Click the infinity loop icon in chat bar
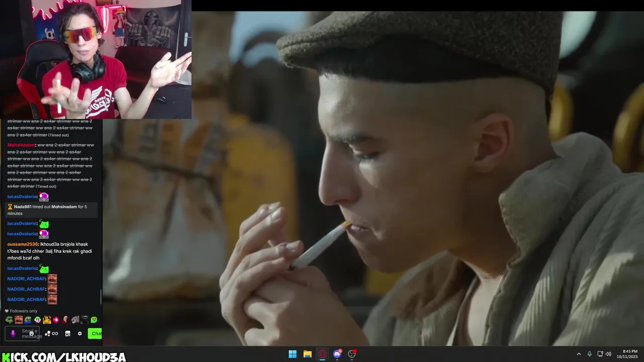Viewport: 644px width, 362px height. click(55, 333)
